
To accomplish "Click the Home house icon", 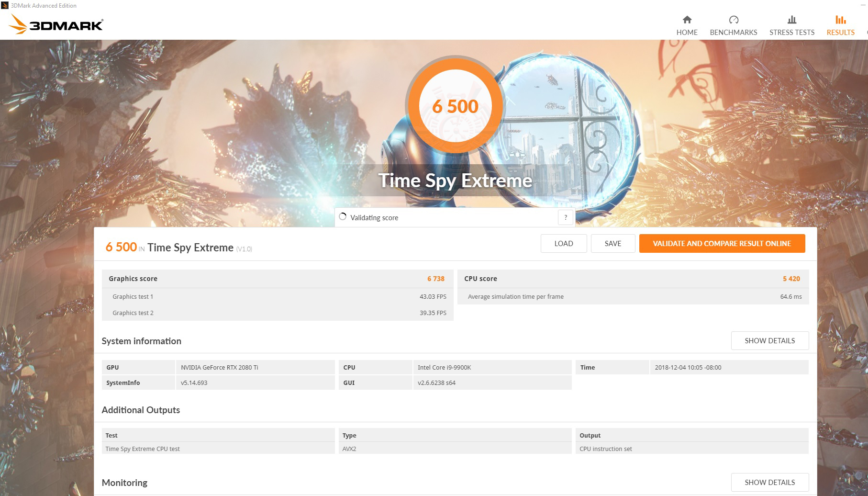I will point(687,20).
